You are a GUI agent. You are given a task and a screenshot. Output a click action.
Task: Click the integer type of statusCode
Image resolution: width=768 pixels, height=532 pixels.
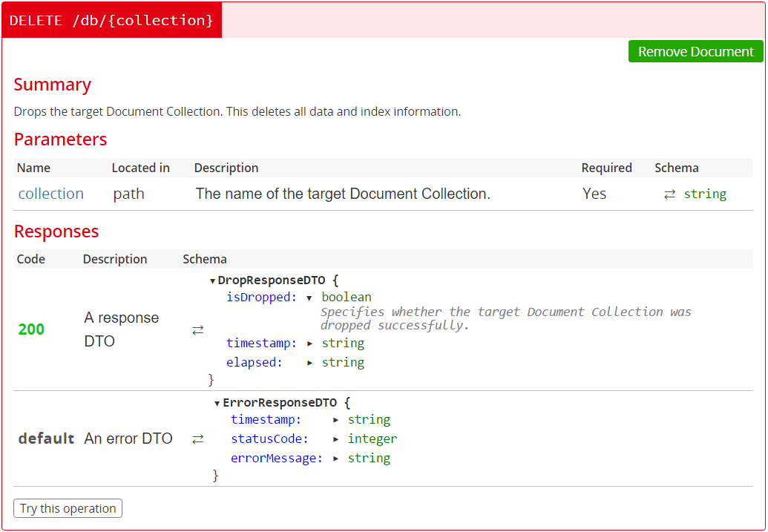pos(372,439)
